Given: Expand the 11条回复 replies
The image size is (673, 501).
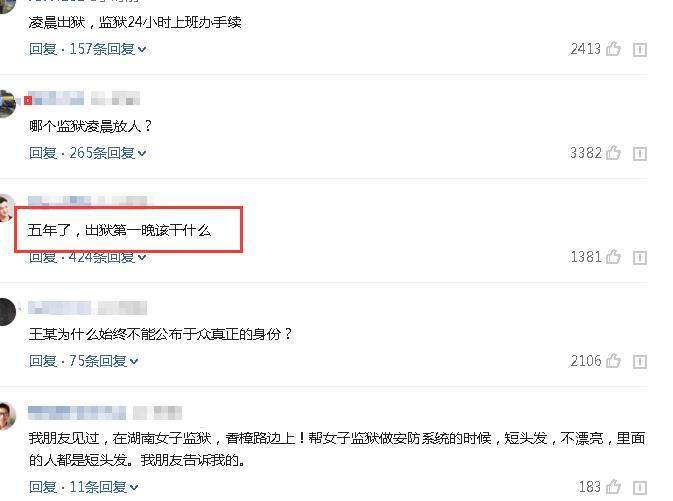Looking at the screenshot, I should (x=103, y=487).
